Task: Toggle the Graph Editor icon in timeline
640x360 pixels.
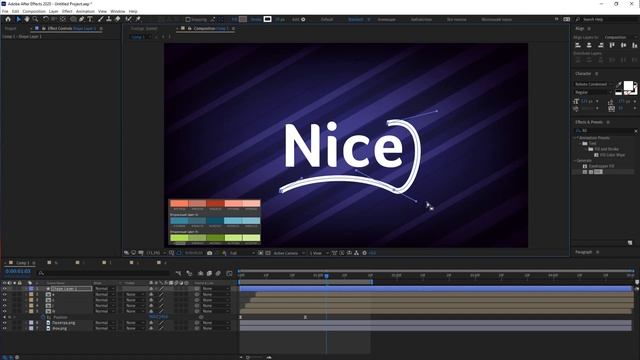Action: [x=229, y=273]
